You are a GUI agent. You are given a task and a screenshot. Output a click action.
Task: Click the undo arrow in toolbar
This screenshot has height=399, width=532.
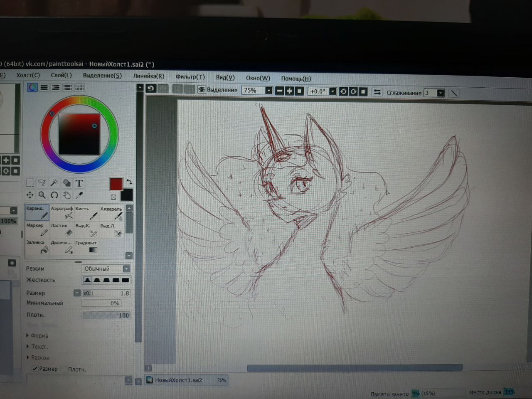151,89
